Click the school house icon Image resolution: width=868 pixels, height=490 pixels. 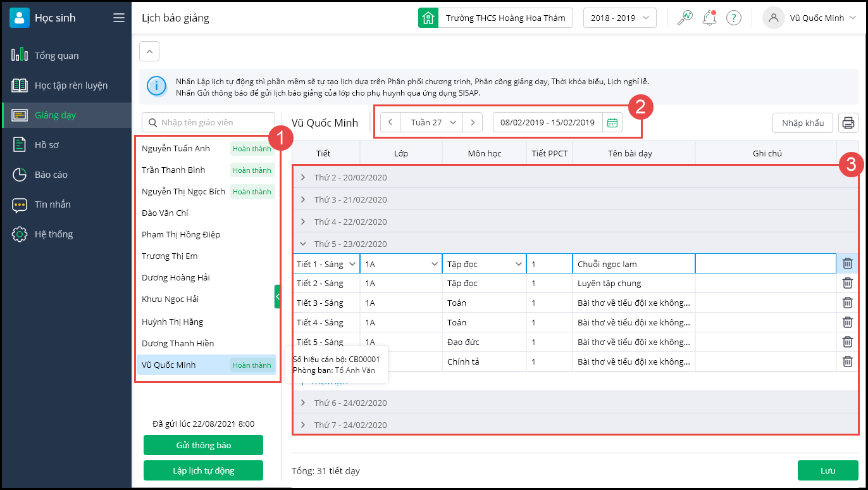pos(428,18)
